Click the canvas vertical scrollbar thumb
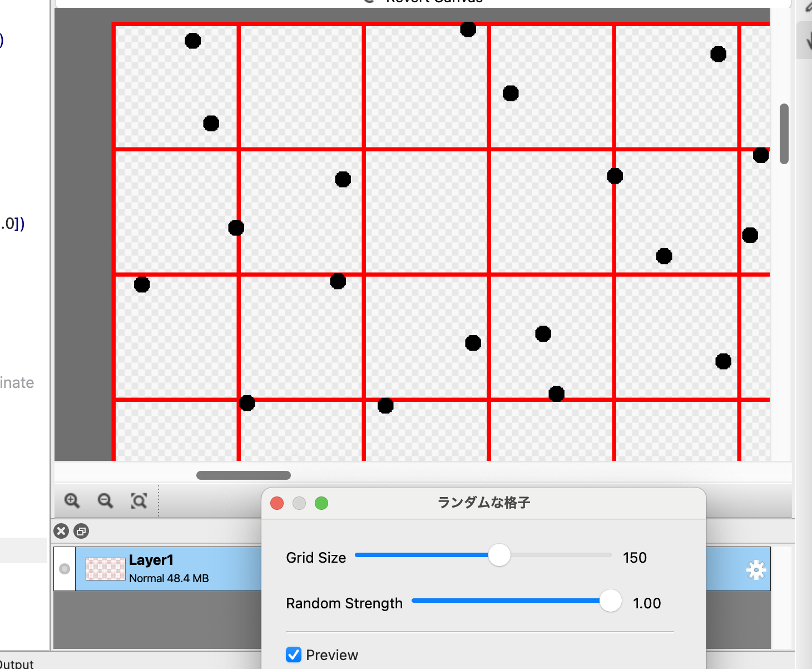812x669 pixels. (784, 134)
